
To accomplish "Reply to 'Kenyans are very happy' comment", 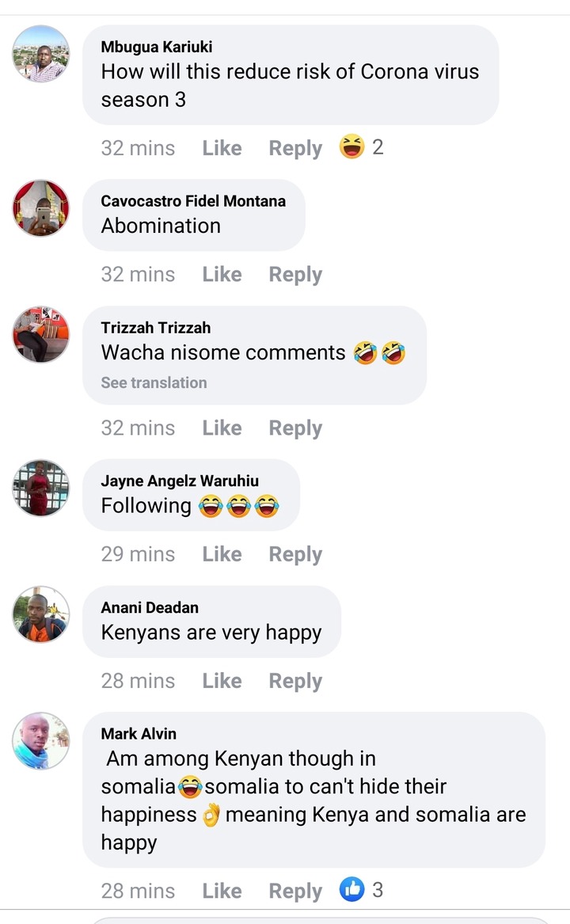I will (295, 681).
